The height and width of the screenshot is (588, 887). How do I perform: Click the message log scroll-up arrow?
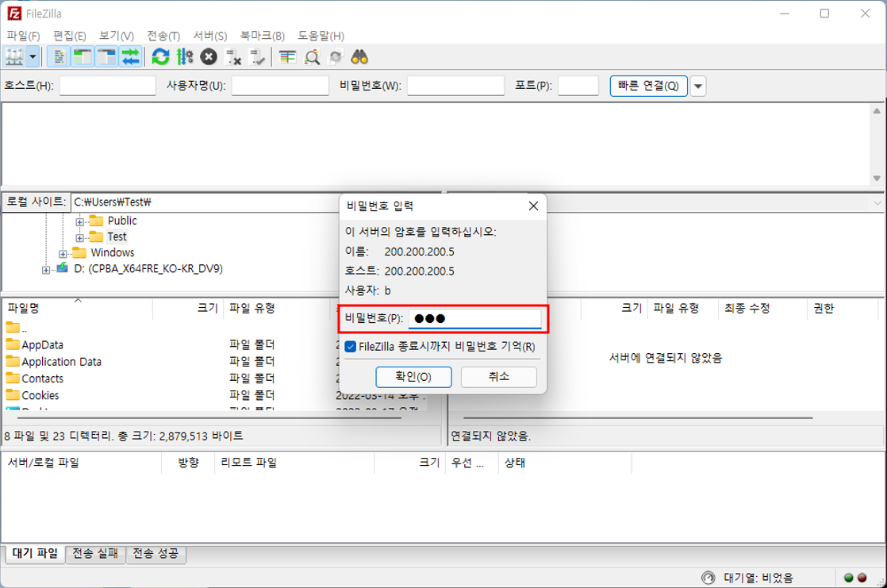click(x=877, y=111)
